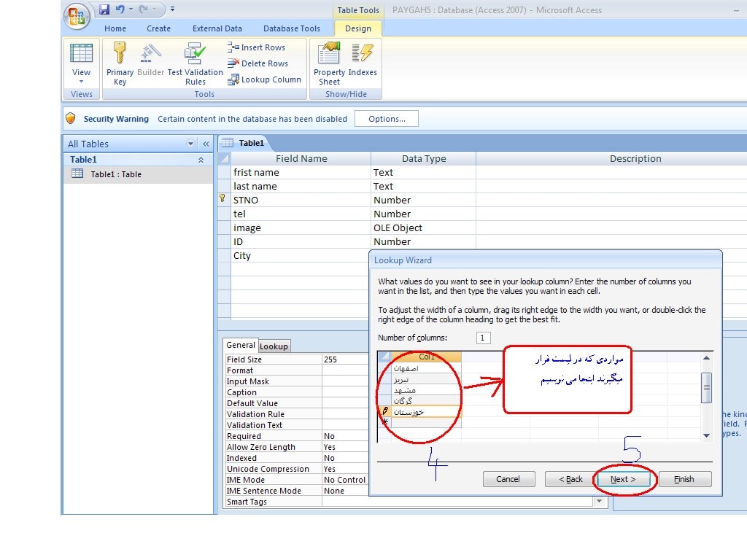This screenshot has width=747, height=560.
Task: Select the STNO field name cell
Action: [x=301, y=200]
